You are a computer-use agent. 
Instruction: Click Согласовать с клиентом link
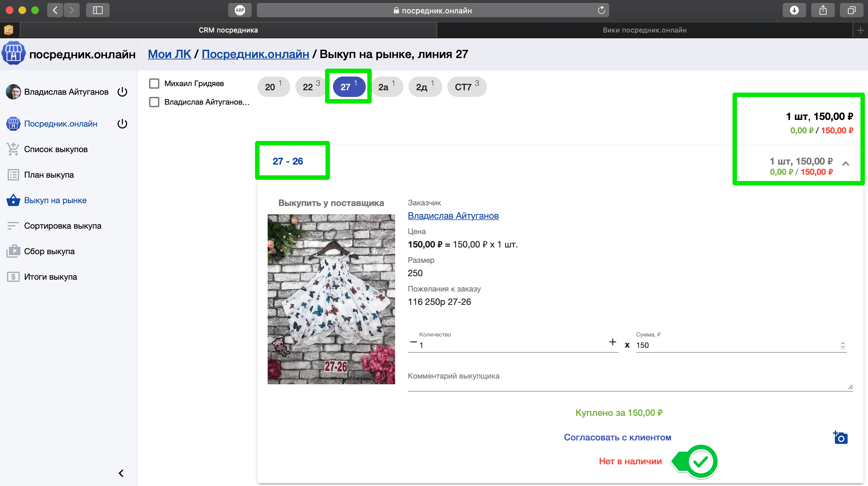617,438
